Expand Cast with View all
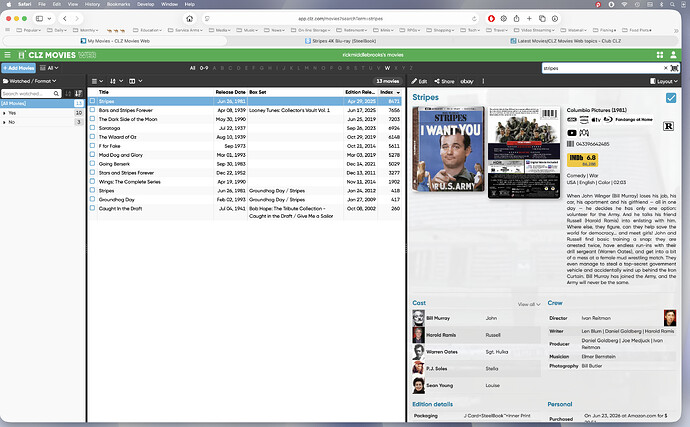This screenshot has height=427, width=690. pos(529,304)
